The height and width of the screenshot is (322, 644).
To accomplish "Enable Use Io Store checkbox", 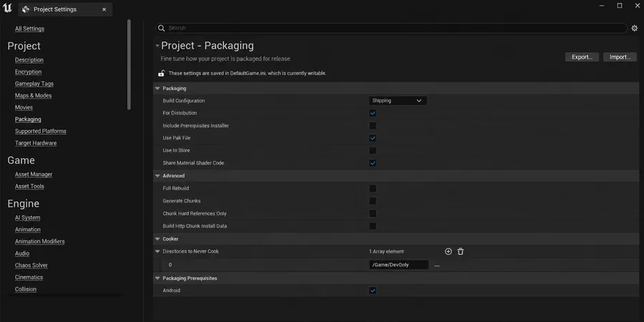I will (373, 151).
